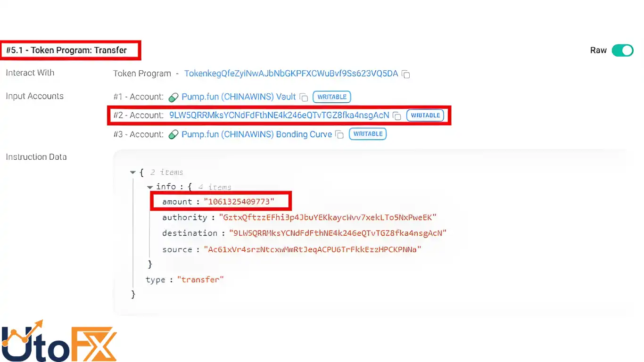
Task: Click the "Raw" label next to the switch
Action: [x=598, y=50]
